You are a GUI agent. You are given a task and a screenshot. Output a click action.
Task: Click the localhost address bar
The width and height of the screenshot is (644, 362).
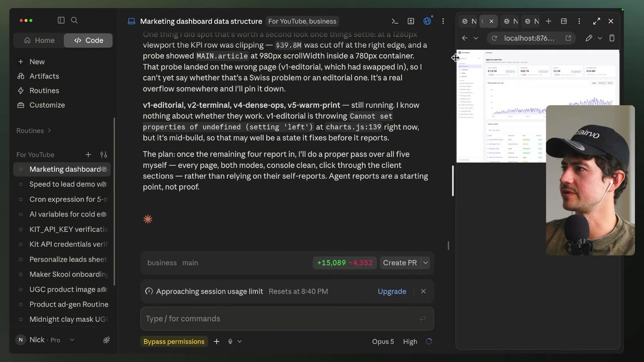529,38
